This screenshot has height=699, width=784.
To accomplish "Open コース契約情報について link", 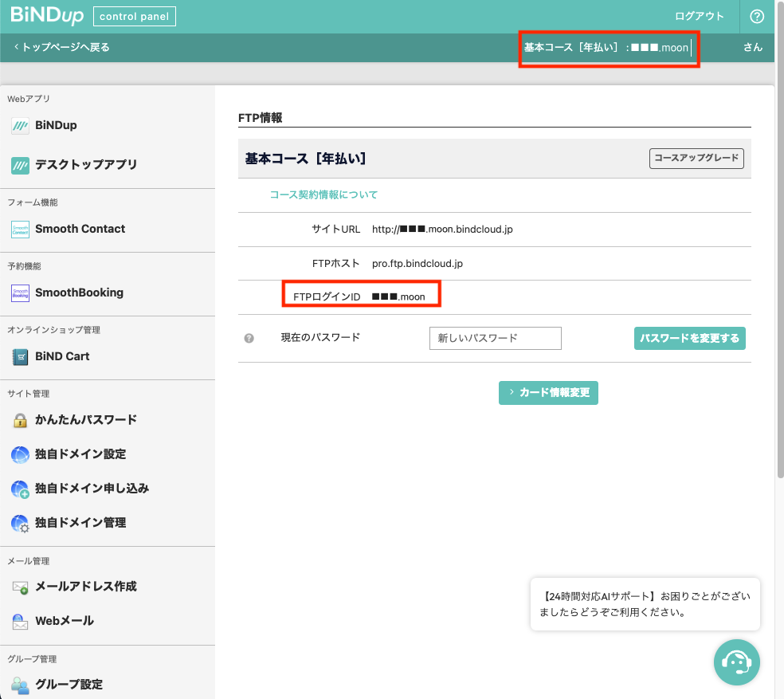I will [x=323, y=194].
